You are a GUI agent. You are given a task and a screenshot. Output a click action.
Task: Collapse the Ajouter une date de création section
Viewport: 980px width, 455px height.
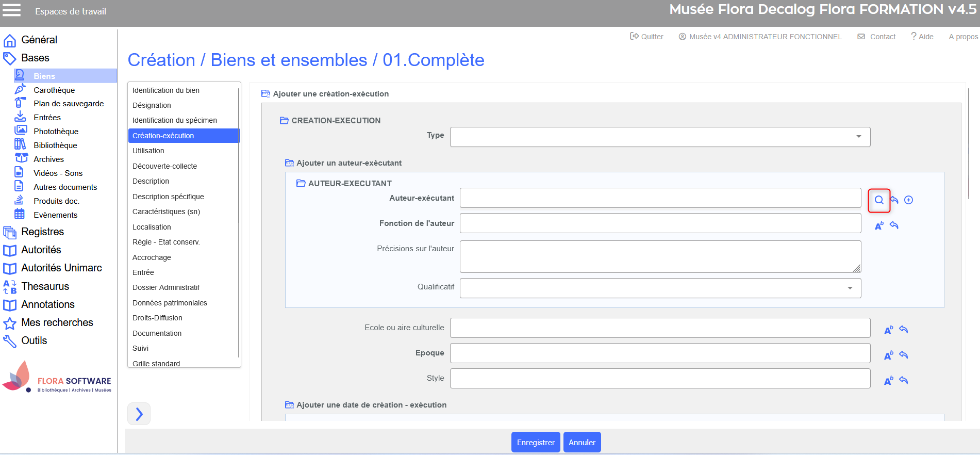(x=290, y=405)
